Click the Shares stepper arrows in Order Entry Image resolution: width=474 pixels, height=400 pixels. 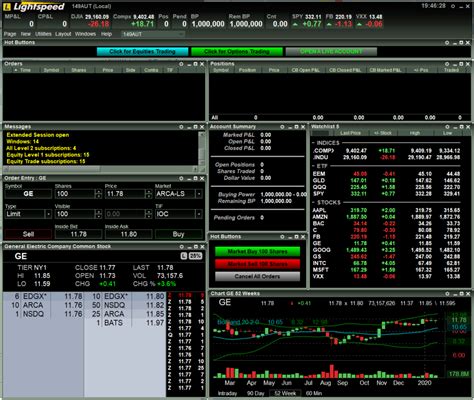(98, 194)
